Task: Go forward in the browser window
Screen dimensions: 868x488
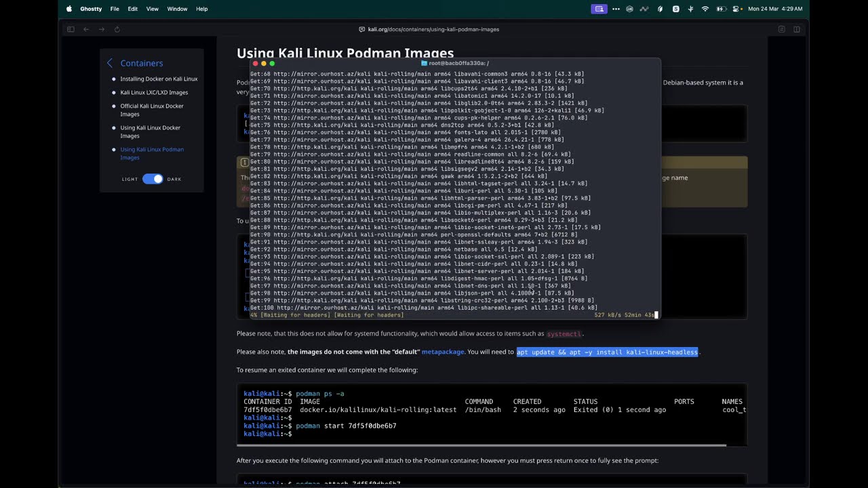Action: [102, 29]
